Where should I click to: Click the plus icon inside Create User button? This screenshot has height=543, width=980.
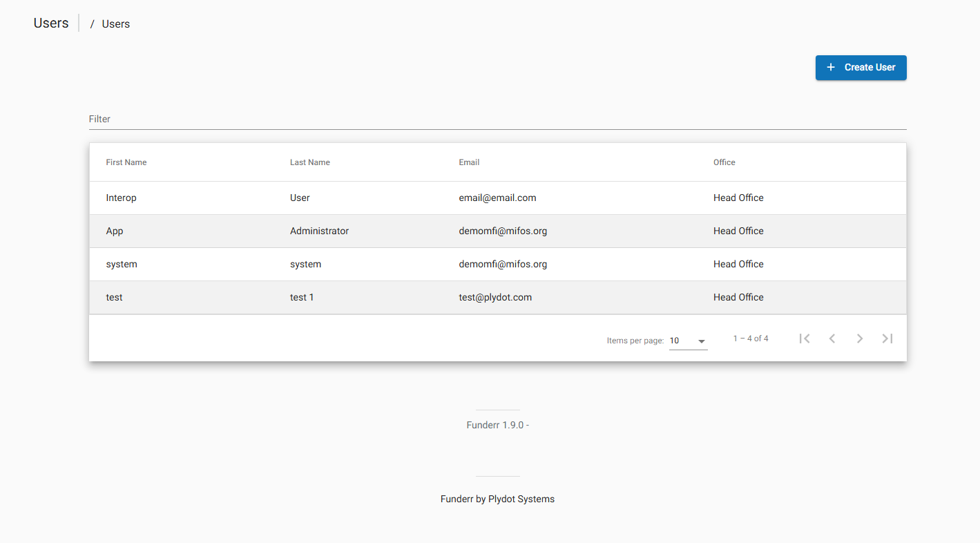pyautogui.click(x=832, y=67)
